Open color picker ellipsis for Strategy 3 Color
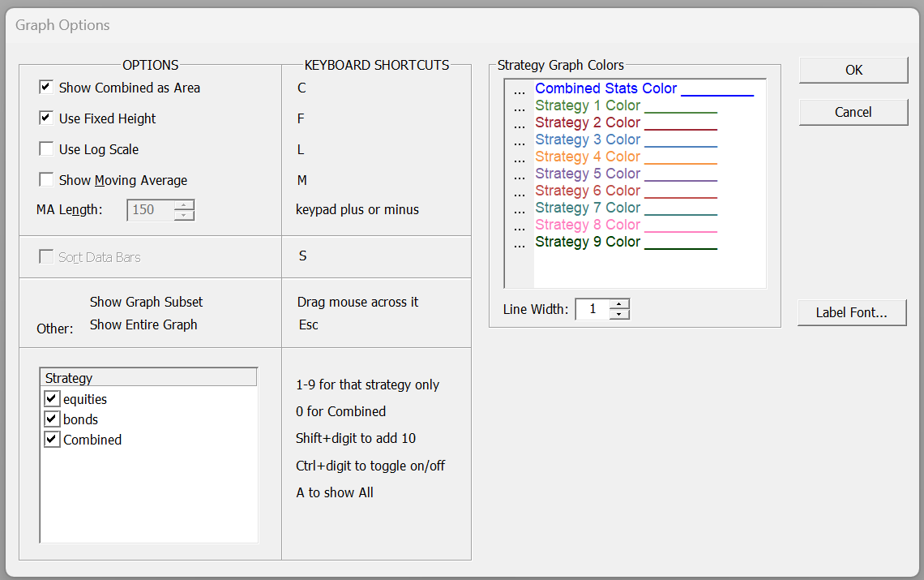The height and width of the screenshot is (580, 924). (520, 141)
